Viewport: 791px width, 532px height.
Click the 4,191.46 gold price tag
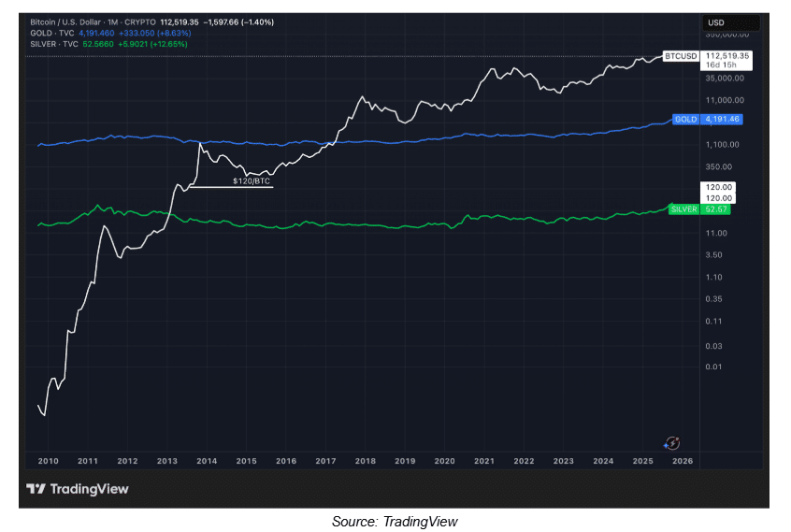click(x=722, y=120)
